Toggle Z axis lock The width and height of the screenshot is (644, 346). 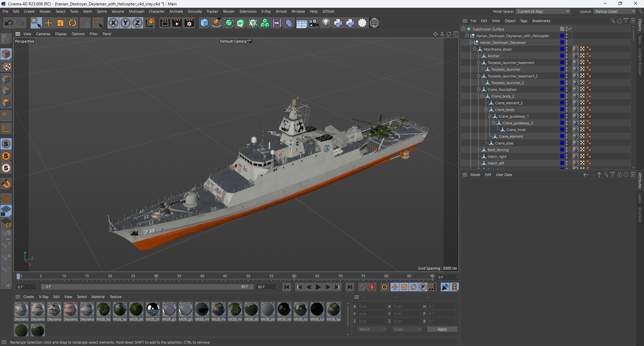coord(138,23)
